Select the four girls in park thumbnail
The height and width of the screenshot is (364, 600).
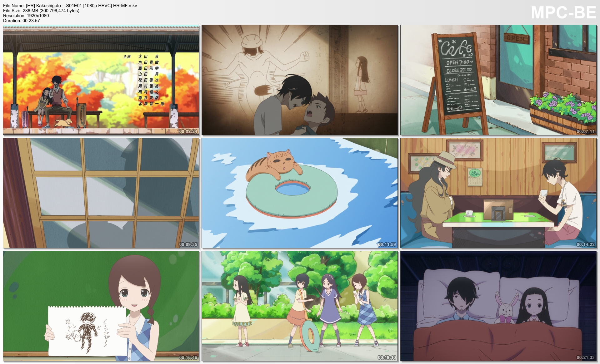[x=299, y=306]
